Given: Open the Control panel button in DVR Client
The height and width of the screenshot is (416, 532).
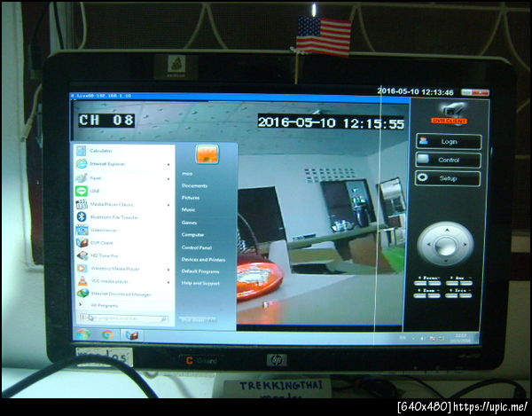Looking at the screenshot, I should (448, 160).
